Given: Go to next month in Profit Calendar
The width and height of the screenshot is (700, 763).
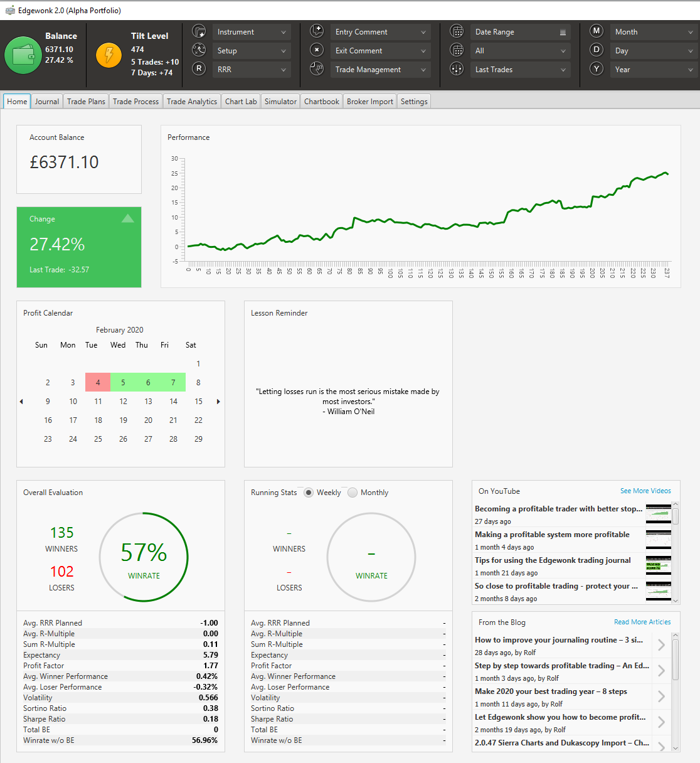Looking at the screenshot, I should [218, 402].
